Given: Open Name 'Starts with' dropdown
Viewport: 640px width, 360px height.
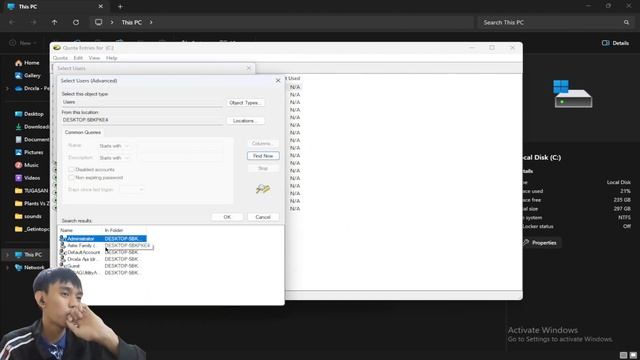Looking at the screenshot, I should click(x=114, y=146).
